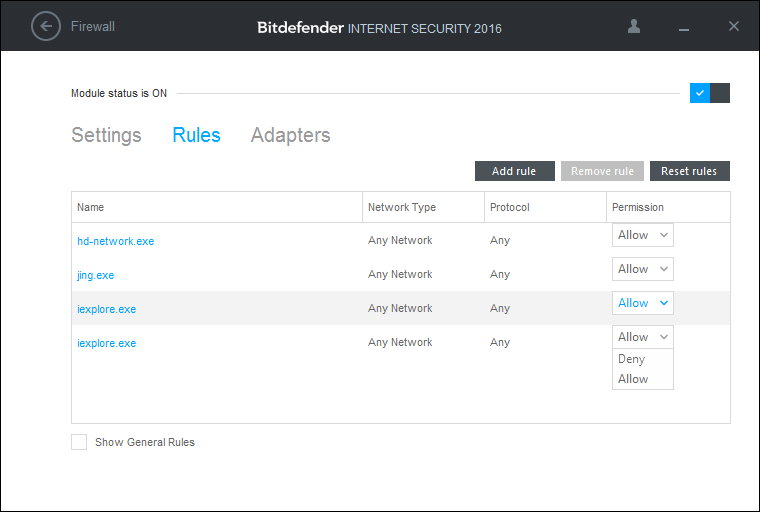Click the Reset rules button
760x512 pixels.
[x=690, y=171]
